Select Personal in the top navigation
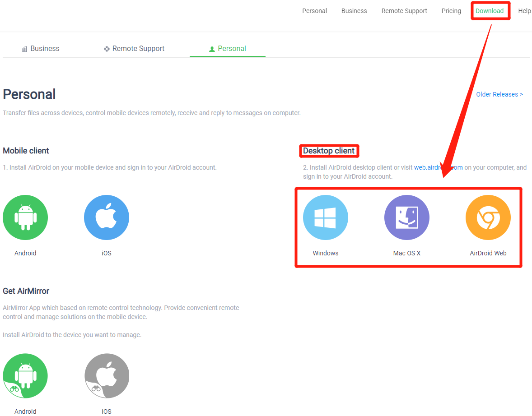Image resolution: width=532 pixels, height=416 pixels. 314,10
